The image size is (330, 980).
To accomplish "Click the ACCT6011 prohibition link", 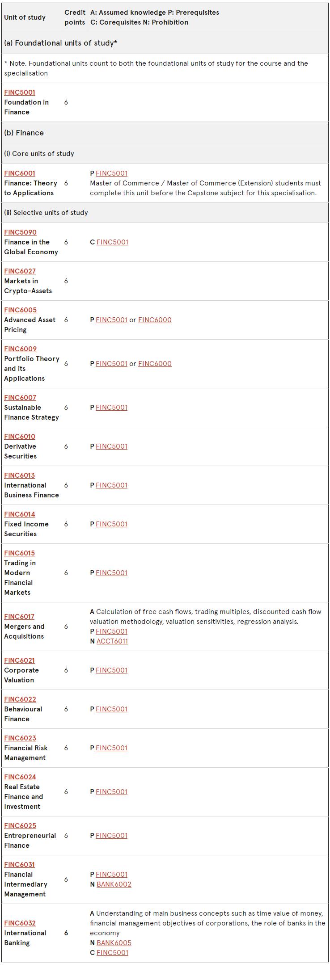I will click(x=112, y=641).
